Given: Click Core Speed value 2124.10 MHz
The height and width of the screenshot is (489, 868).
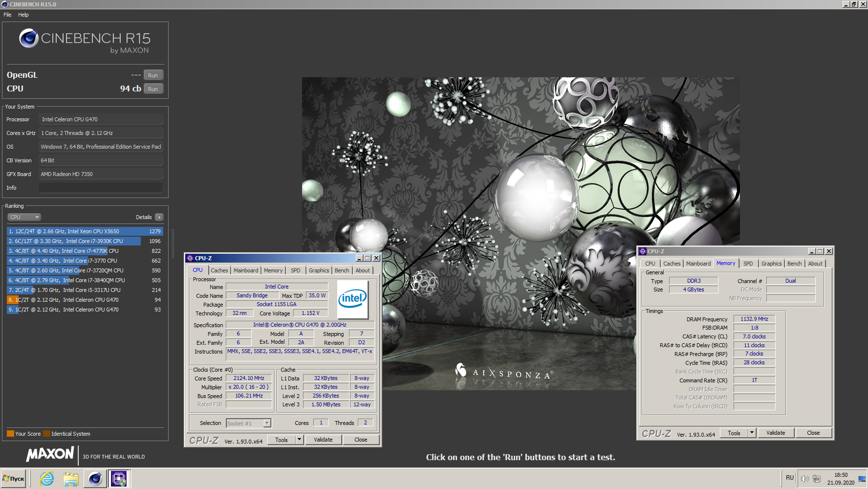Looking at the screenshot, I should 249,378.
